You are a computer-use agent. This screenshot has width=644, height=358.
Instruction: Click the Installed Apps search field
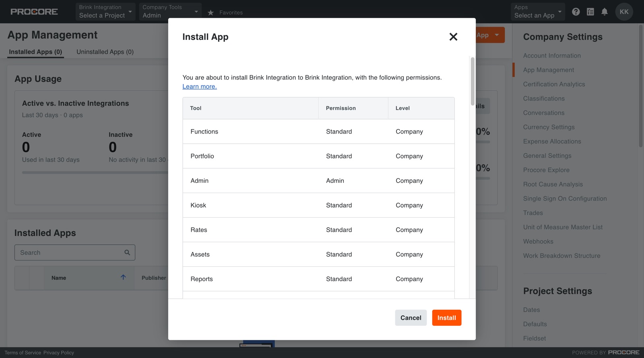[x=75, y=253]
